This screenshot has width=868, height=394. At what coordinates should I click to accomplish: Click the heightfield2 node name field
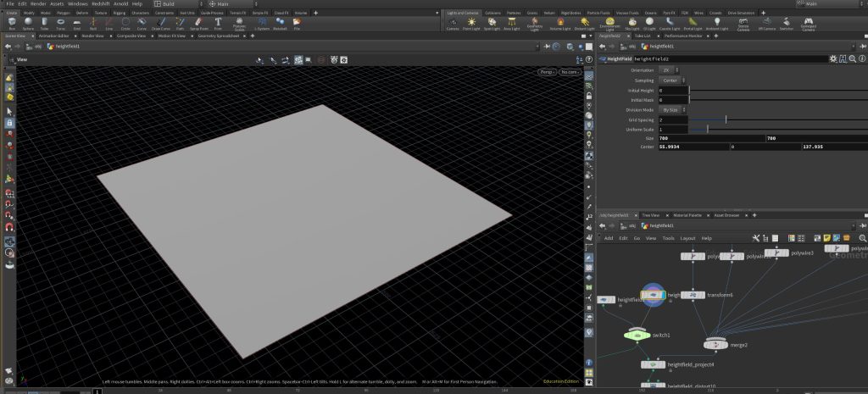click(x=729, y=58)
